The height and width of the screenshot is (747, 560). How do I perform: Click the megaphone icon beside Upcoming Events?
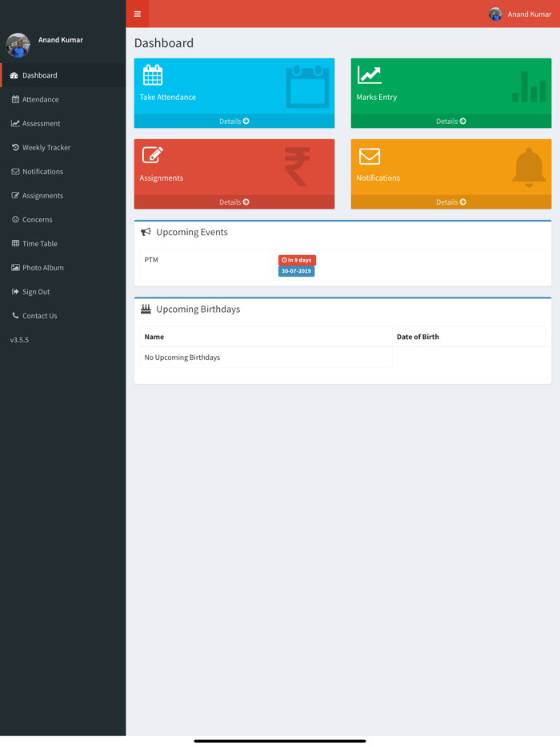click(x=146, y=232)
